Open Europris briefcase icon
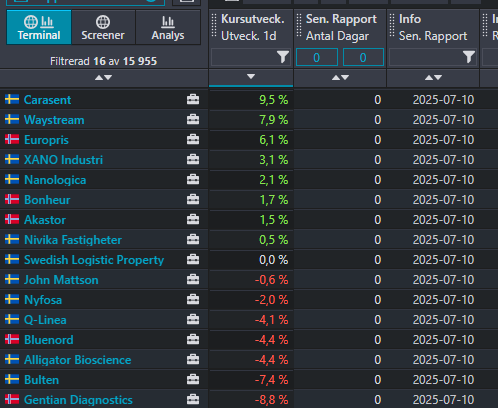 click(193, 139)
